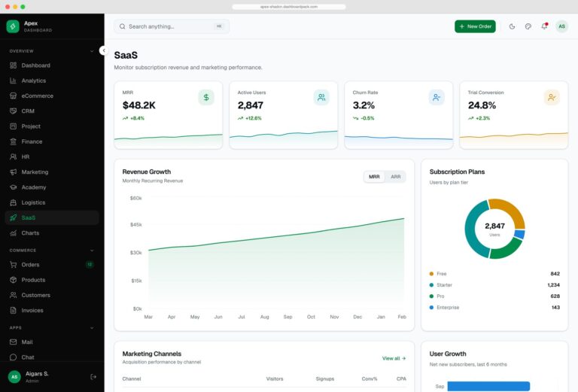Click the 1,234 Starter users value
The height and width of the screenshot is (392, 578).
click(x=554, y=285)
